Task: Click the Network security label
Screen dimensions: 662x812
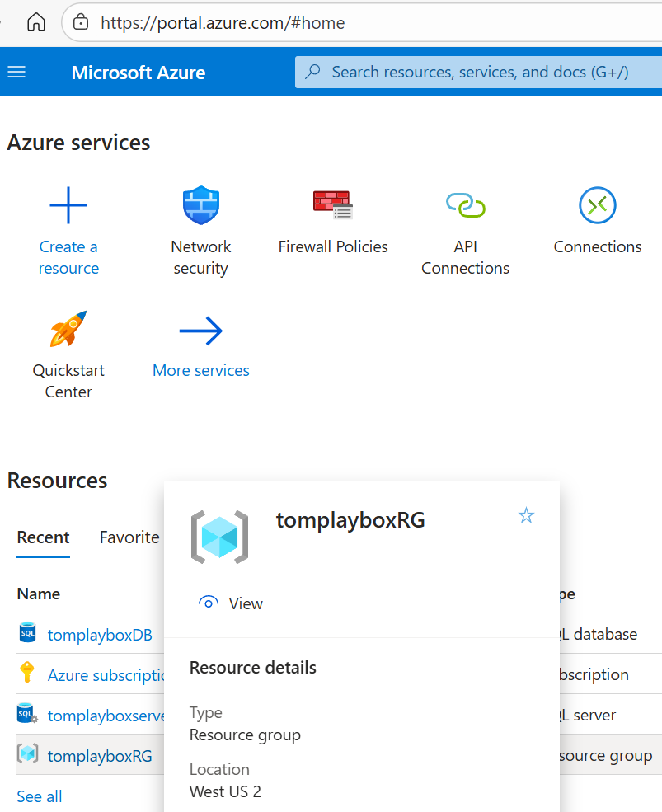Action: pos(201,257)
